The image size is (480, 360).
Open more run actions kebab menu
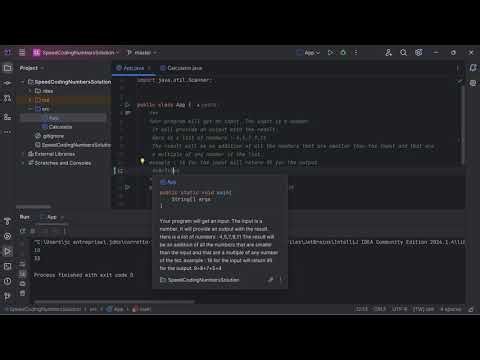(x=356, y=53)
